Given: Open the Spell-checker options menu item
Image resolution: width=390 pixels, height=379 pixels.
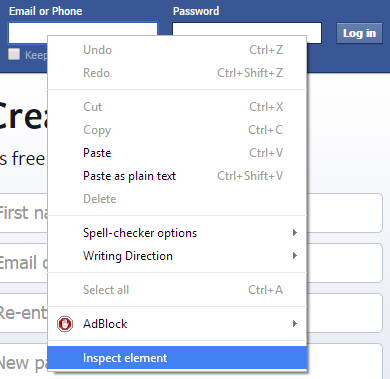Looking at the screenshot, I should click(177, 233).
